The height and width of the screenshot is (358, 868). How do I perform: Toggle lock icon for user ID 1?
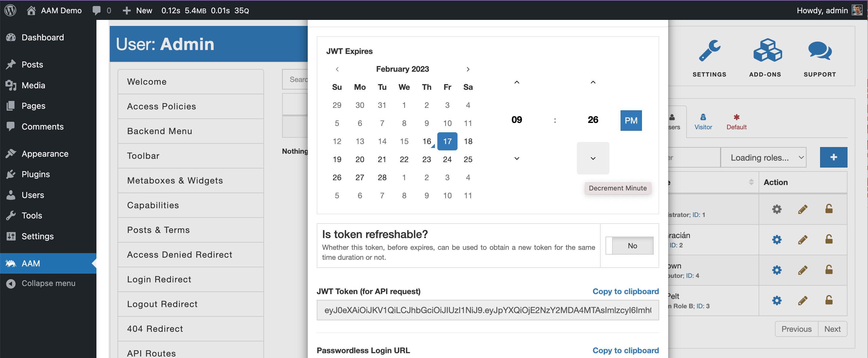click(x=829, y=209)
